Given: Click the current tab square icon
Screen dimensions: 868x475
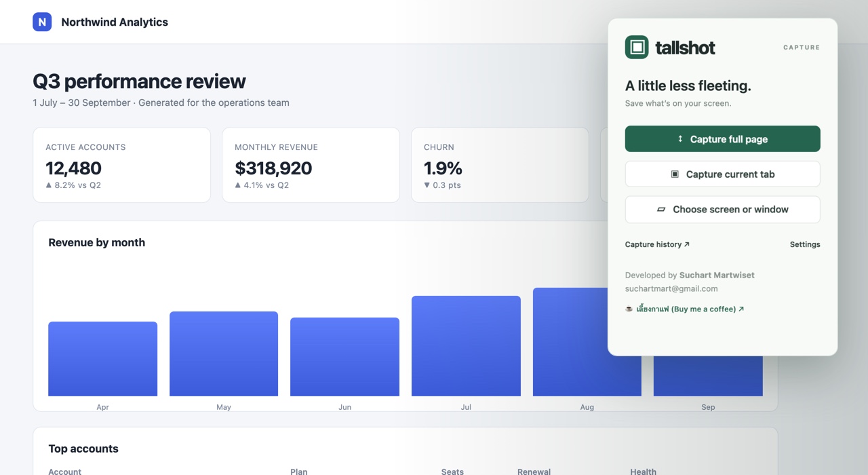Looking at the screenshot, I should pyautogui.click(x=675, y=174).
